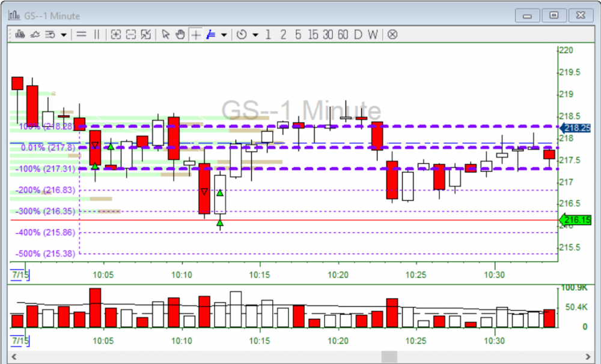Switch to the line chart icon
The height and width of the screenshot is (364, 601).
point(35,35)
